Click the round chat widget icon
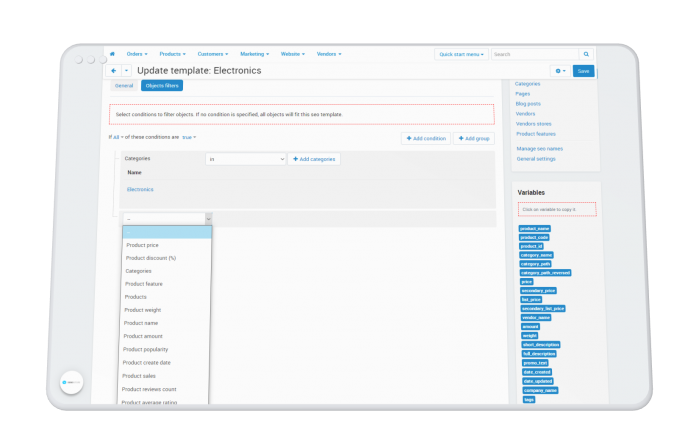 point(71,383)
